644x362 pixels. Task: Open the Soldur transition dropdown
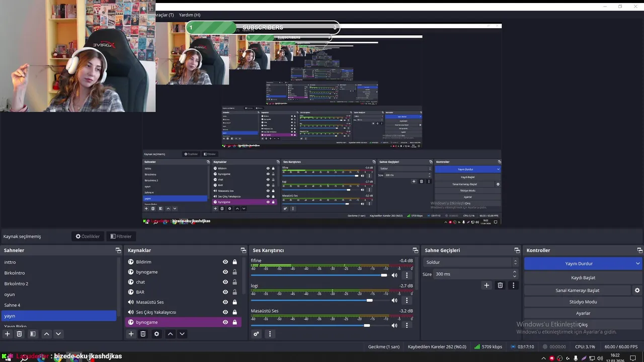click(470, 262)
